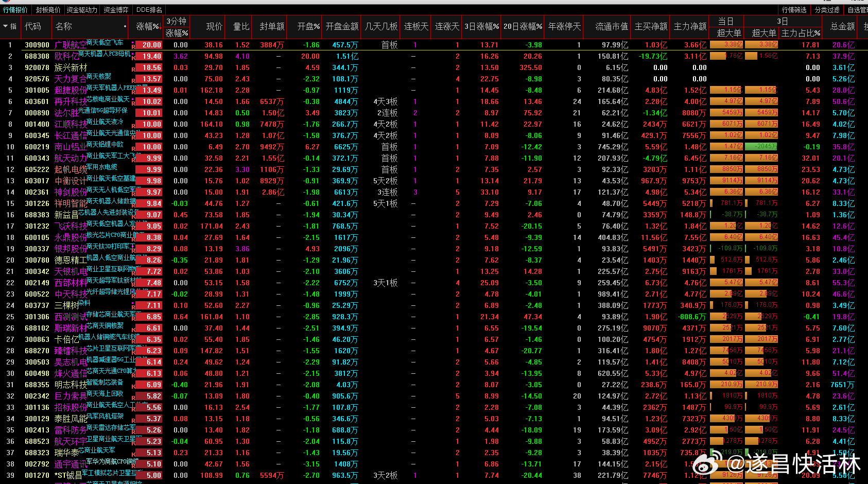The height and width of the screenshot is (484, 868).
Task: Select stock 银邦股份 in row 19
Action: [x=71, y=249]
